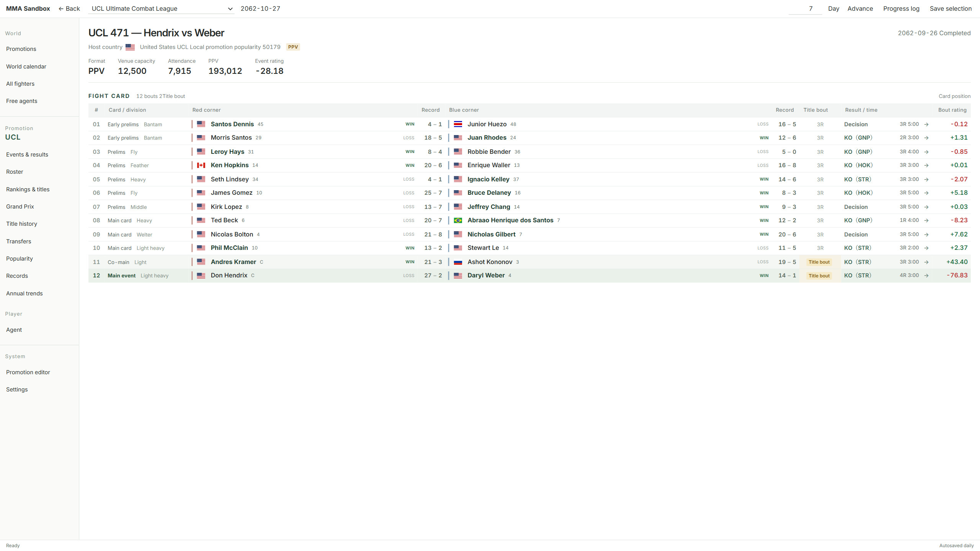
Task: Open the Progress log
Action: coord(901,8)
